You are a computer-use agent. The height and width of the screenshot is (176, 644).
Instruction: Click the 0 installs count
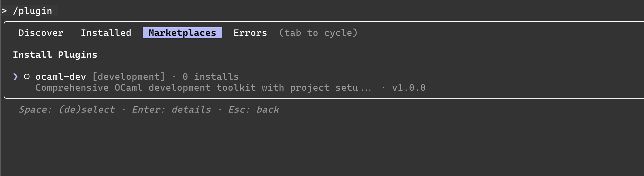point(210,77)
